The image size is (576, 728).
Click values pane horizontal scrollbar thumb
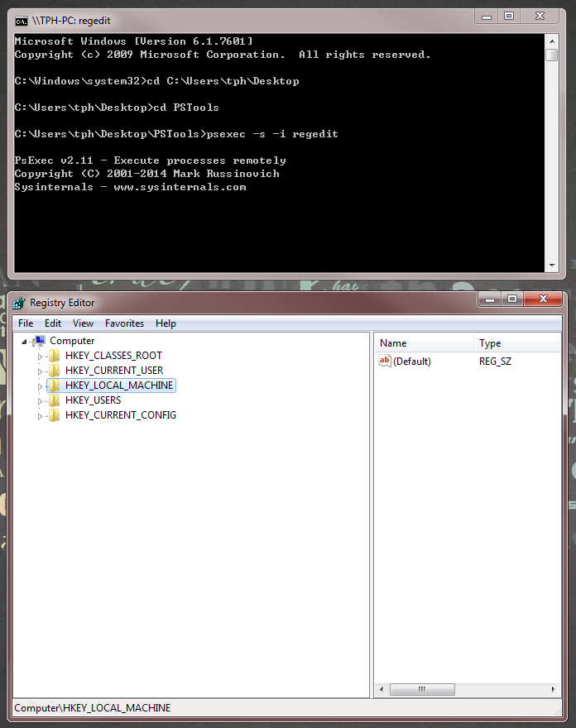pos(422,689)
